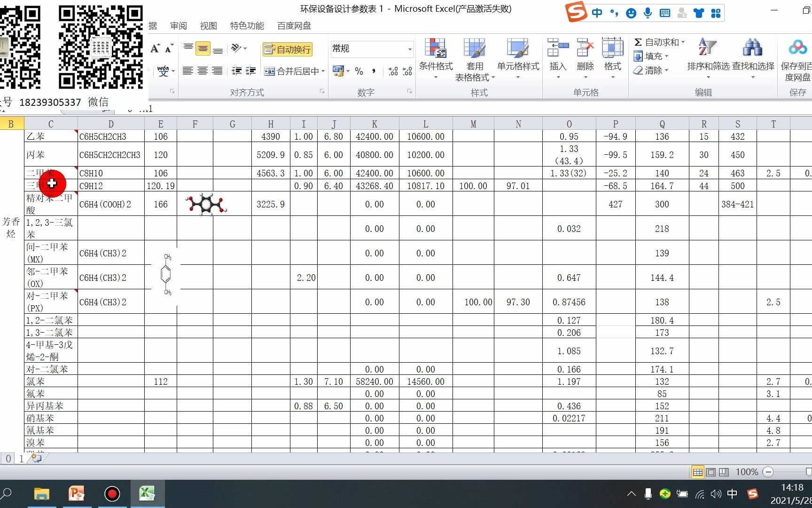Image resolution: width=812 pixels, height=508 pixels.
Task: Decrease indent
Action: tap(236, 71)
